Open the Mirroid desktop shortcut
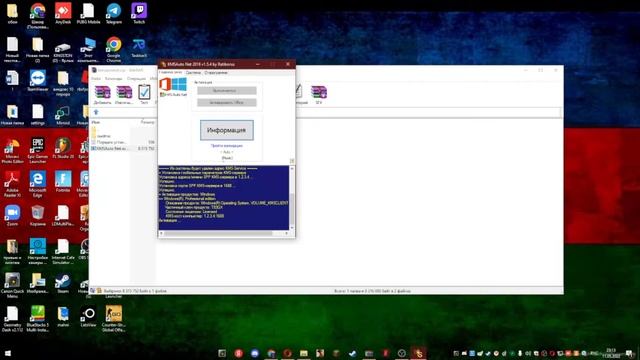 click(x=63, y=115)
